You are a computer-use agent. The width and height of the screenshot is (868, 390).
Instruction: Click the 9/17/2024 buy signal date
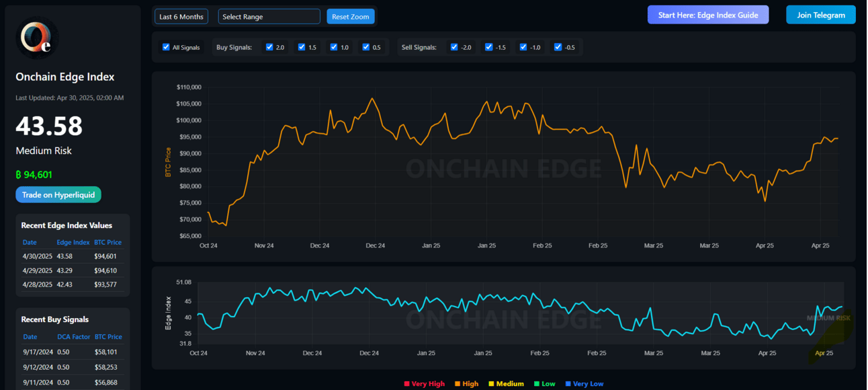coord(38,352)
